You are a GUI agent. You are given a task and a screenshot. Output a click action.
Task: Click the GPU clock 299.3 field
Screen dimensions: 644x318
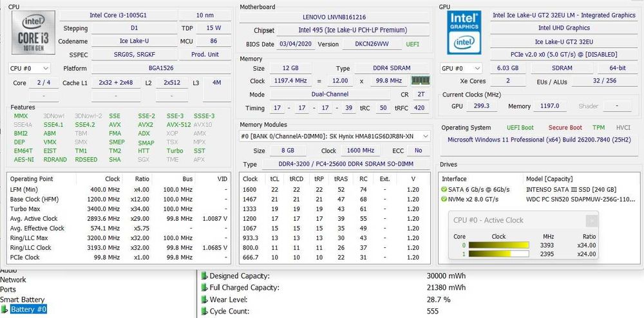click(x=482, y=106)
